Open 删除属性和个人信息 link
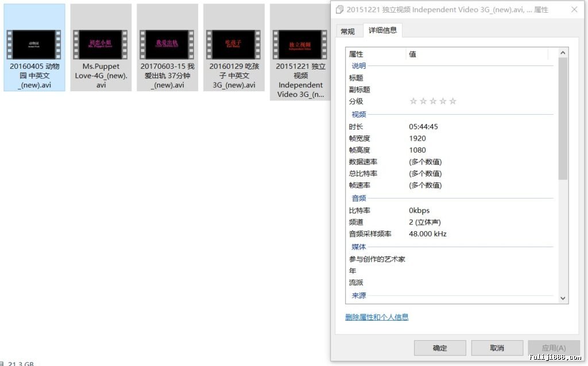Image resolution: width=588 pixels, height=366 pixels. [x=377, y=317]
